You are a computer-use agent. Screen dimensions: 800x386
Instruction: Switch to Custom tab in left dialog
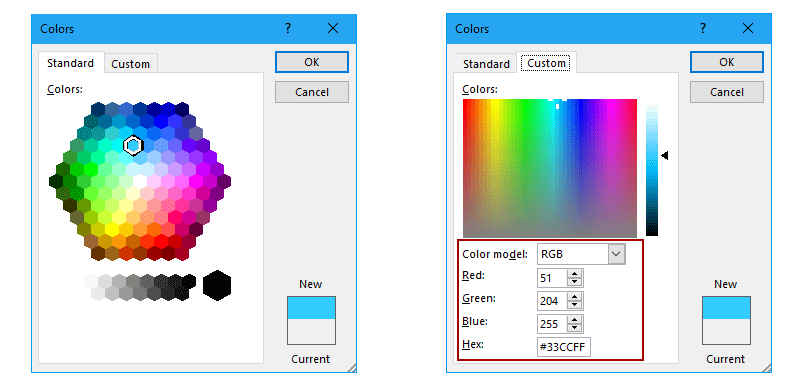(x=131, y=64)
